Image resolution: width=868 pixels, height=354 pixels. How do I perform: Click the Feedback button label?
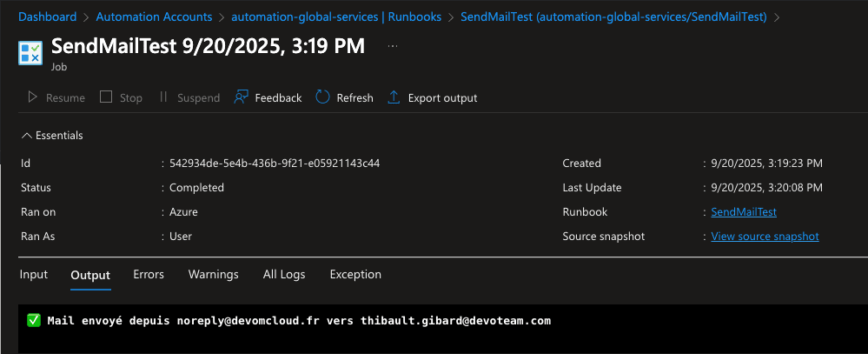tap(278, 98)
